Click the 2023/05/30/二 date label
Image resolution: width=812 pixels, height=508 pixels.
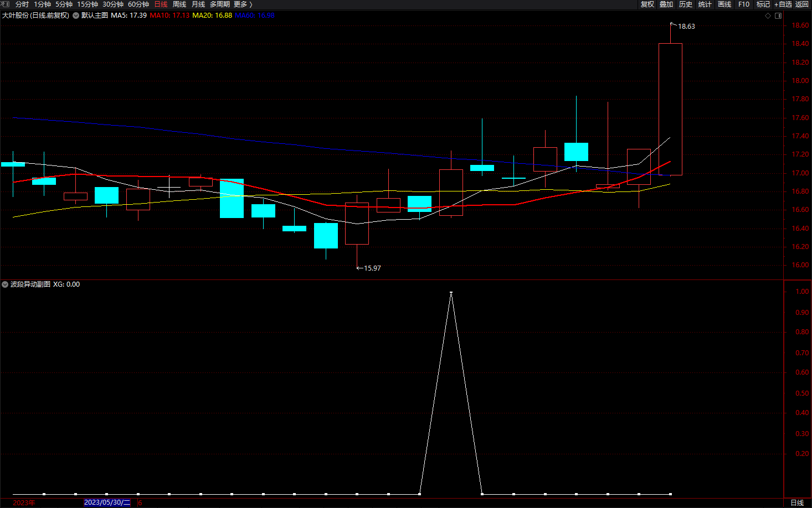click(x=107, y=502)
